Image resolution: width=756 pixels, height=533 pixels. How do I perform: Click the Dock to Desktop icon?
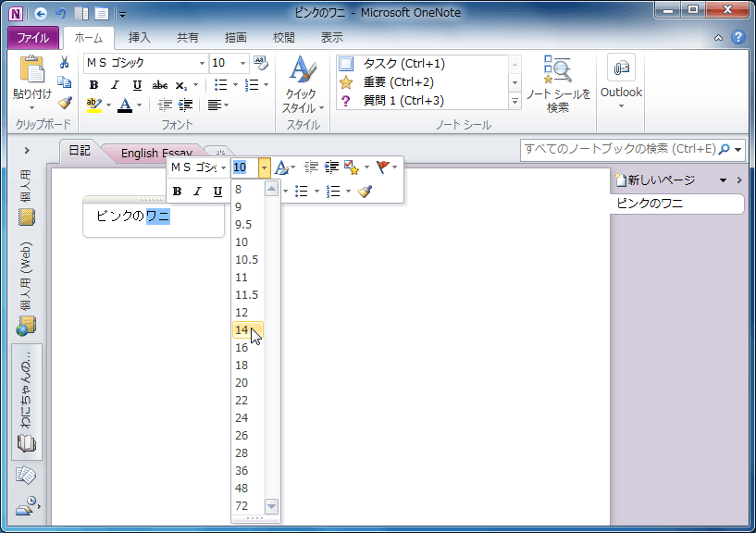pyautogui.click(x=82, y=14)
